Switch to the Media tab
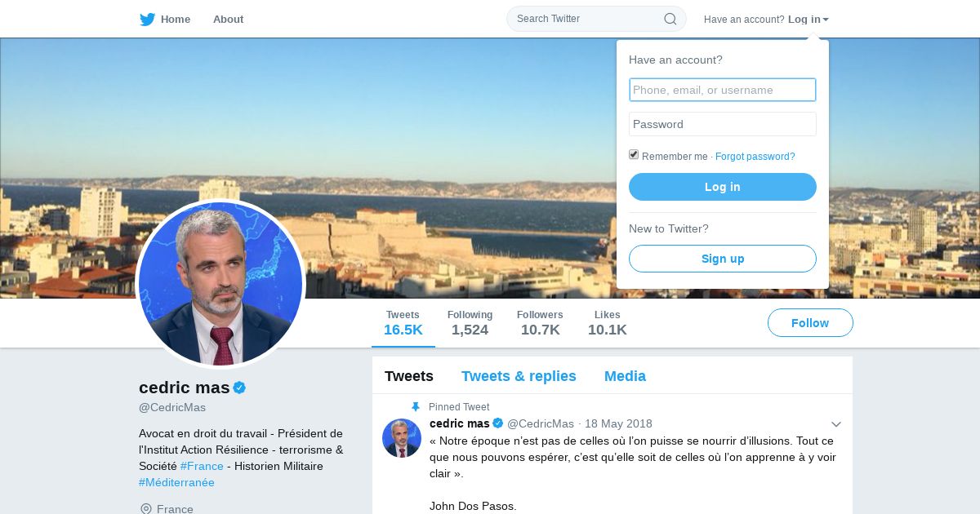Image resolution: width=980 pixels, height=514 pixels. point(625,376)
